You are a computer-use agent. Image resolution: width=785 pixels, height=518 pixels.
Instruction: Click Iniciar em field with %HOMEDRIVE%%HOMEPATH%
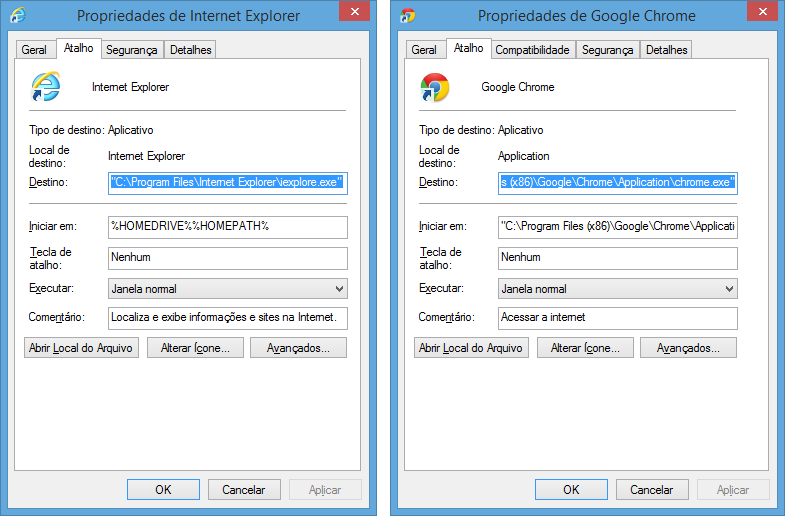[228, 227]
